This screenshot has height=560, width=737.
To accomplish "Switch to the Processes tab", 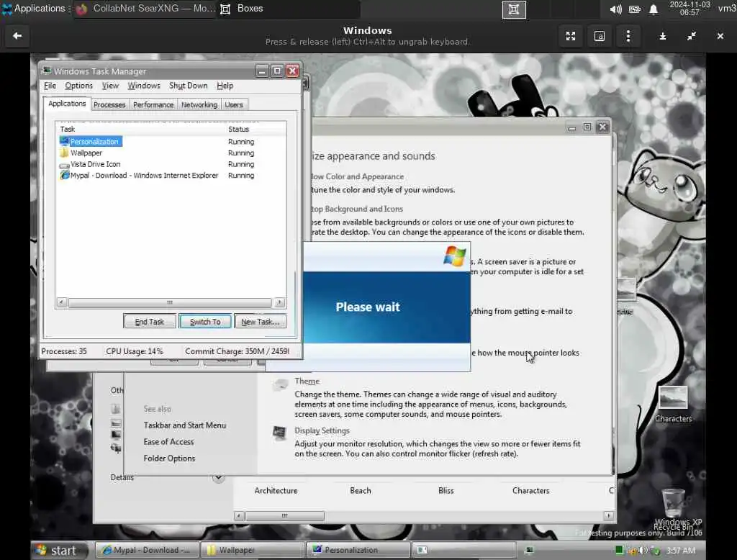I will pyautogui.click(x=109, y=104).
